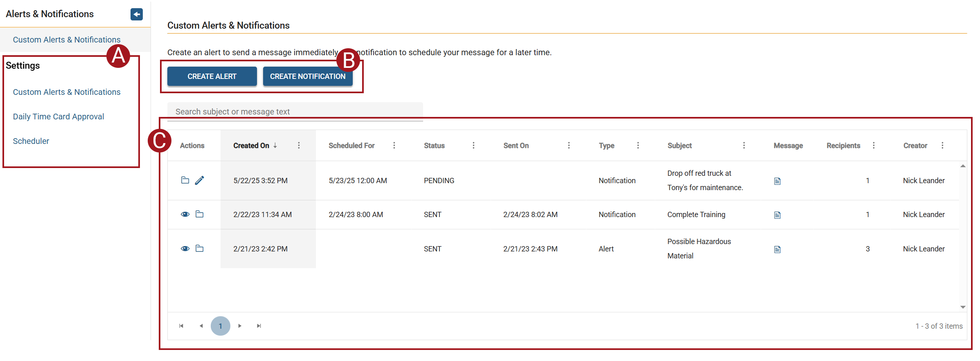This screenshot has width=980, height=361.
Task: Click table scrollbar down arrow
Action: [963, 307]
